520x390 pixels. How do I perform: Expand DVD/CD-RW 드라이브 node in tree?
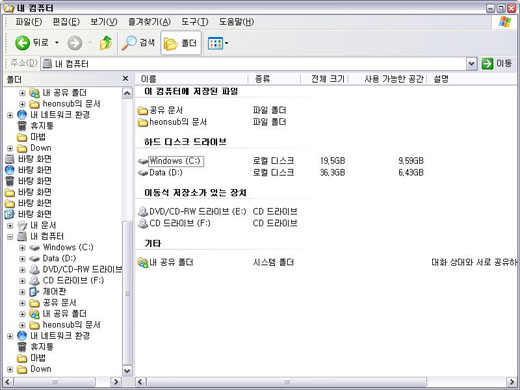coord(22,270)
